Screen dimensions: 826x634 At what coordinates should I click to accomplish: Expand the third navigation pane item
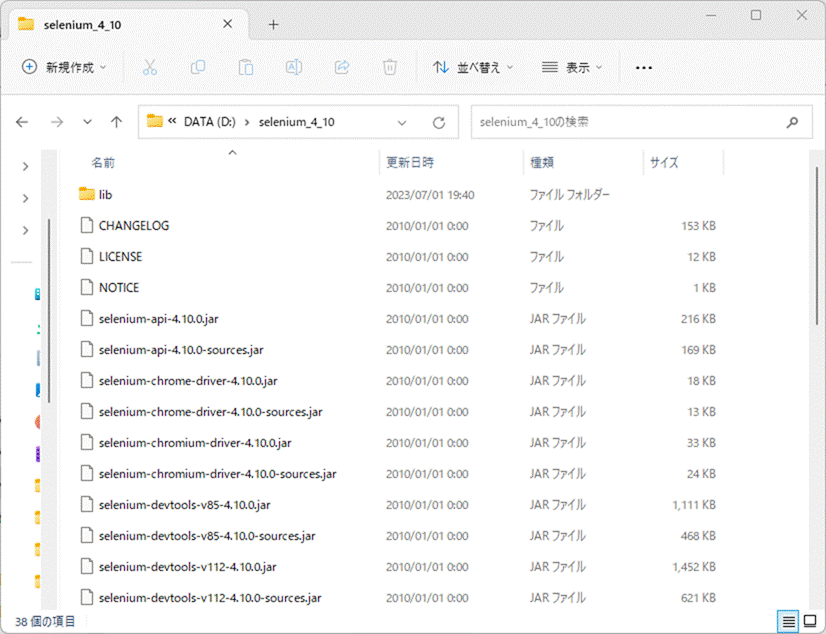point(25,230)
